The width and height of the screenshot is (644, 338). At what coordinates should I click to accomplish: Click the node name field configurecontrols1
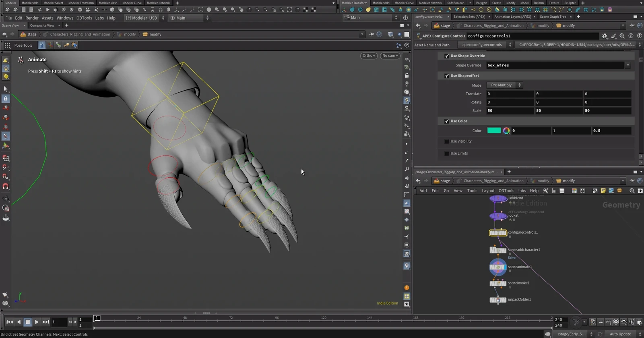click(x=532, y=36)
